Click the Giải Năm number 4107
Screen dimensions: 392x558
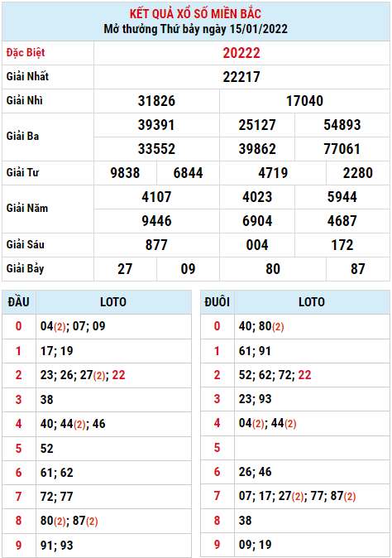(156, 197)
